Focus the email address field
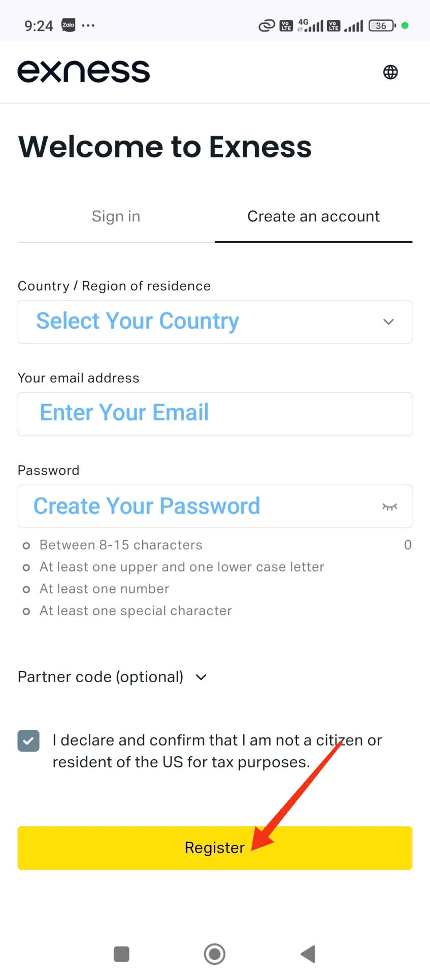Image resolution: width=430 pixels, height=980 pixels. tap(215, 414)
